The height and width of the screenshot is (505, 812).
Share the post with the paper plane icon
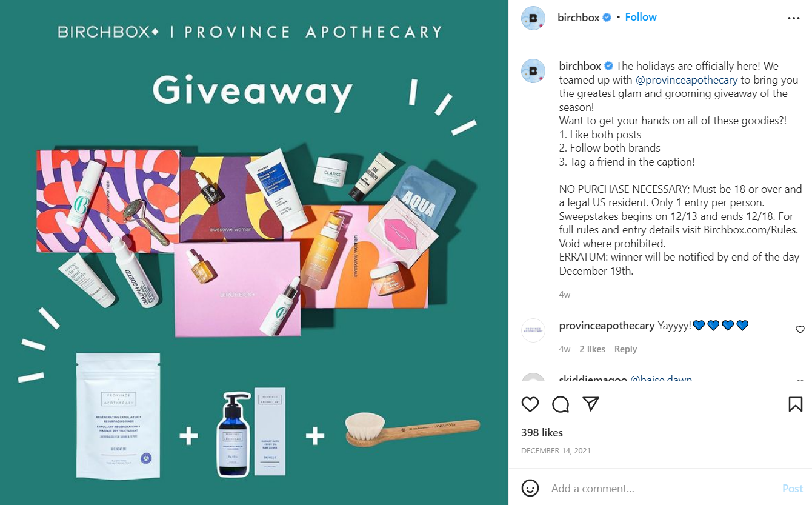pos(591,404)
